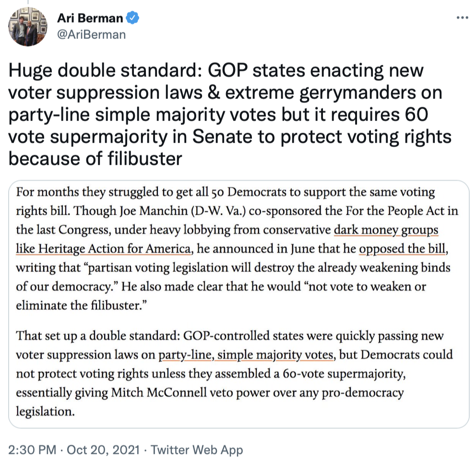Click the blue verified badge
Image resolution: width=476 pixels, height=462 pixels.
pyautogui.click(x=132, y=18)
